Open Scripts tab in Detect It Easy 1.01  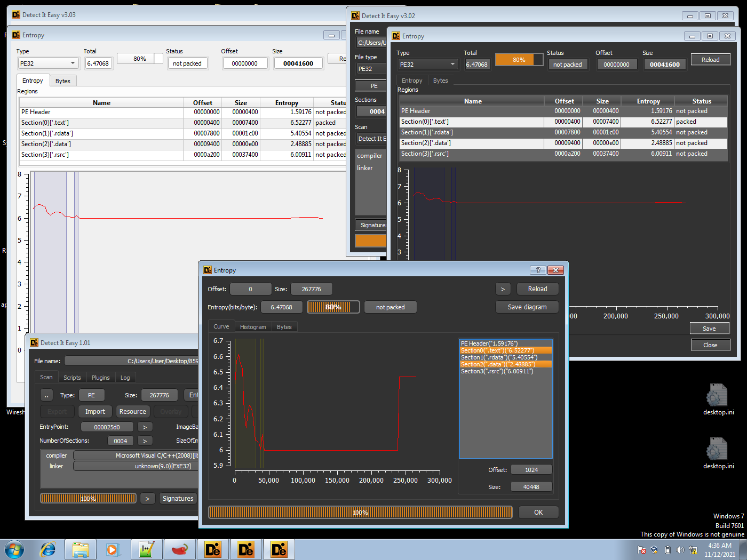tap(72, 378)
